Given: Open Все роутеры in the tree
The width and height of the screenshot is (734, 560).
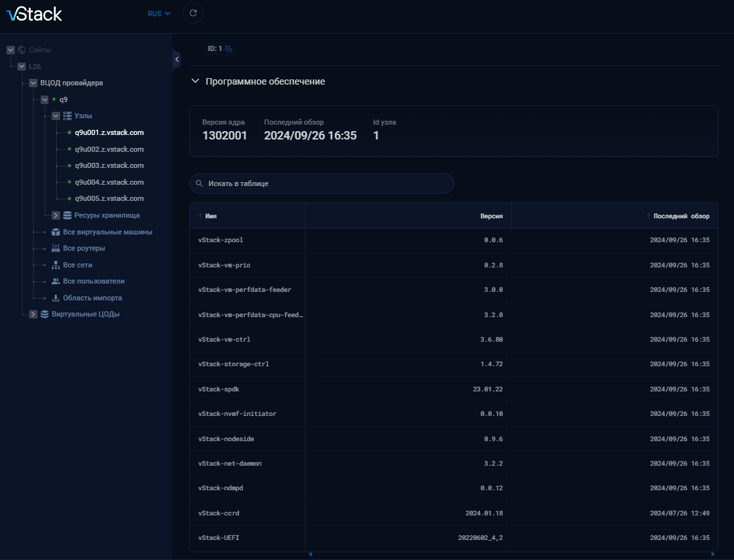Looking at the screenshot, I should [x=84, y=249].
